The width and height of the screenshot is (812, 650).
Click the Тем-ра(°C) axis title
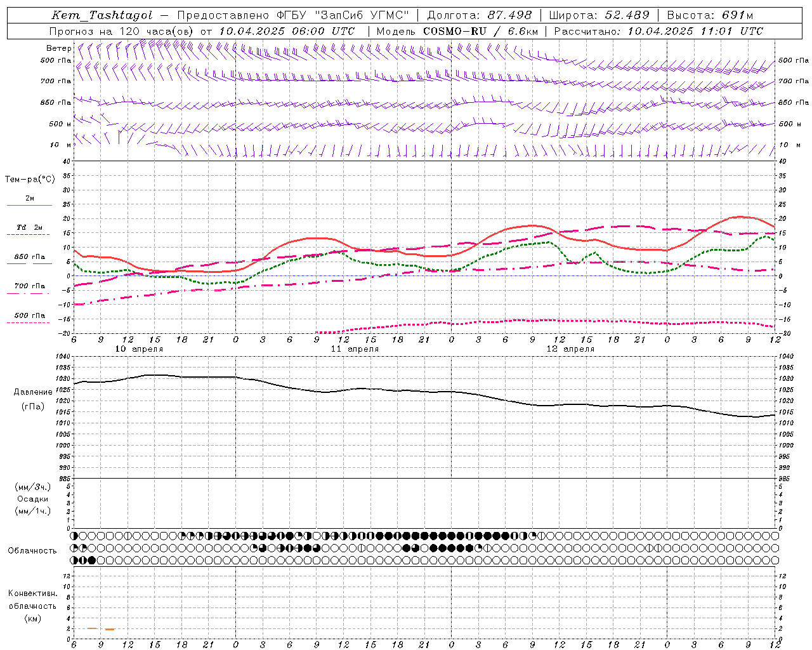pos(30,180)
